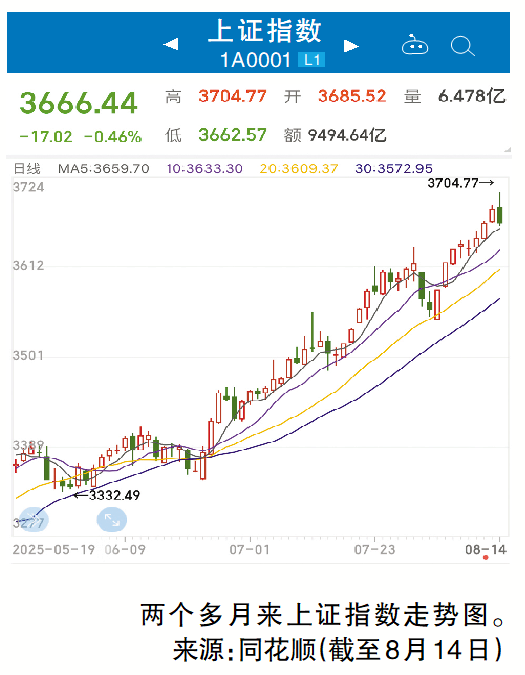525x675 pixels.
Task: Go to next index with right arrow
Action: tap(351, 46)
